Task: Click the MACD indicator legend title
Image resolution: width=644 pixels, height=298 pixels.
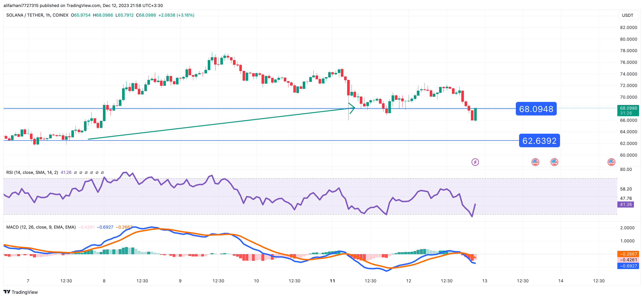Action: click(x=41, y=227)
